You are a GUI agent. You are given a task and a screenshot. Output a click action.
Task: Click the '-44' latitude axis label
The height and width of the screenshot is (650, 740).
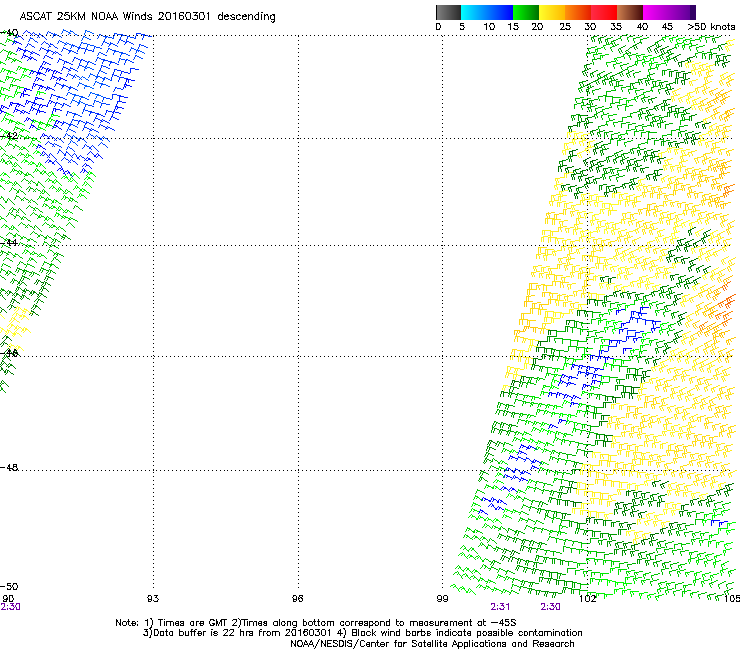9,243
